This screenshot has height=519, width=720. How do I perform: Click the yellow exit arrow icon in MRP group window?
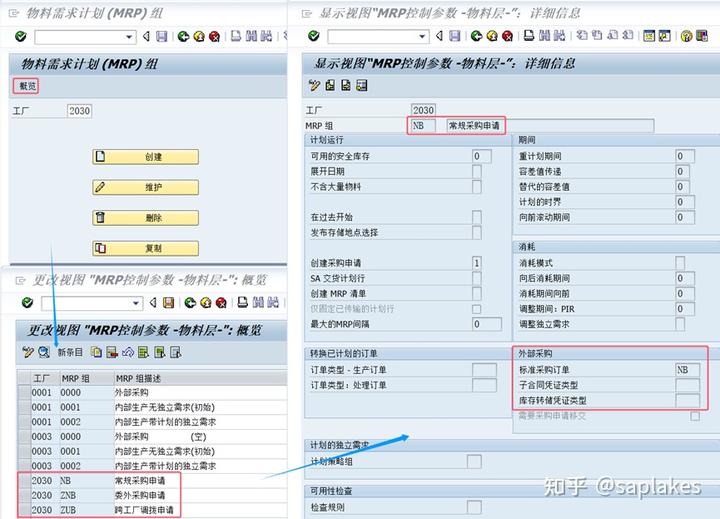(199, 37)
